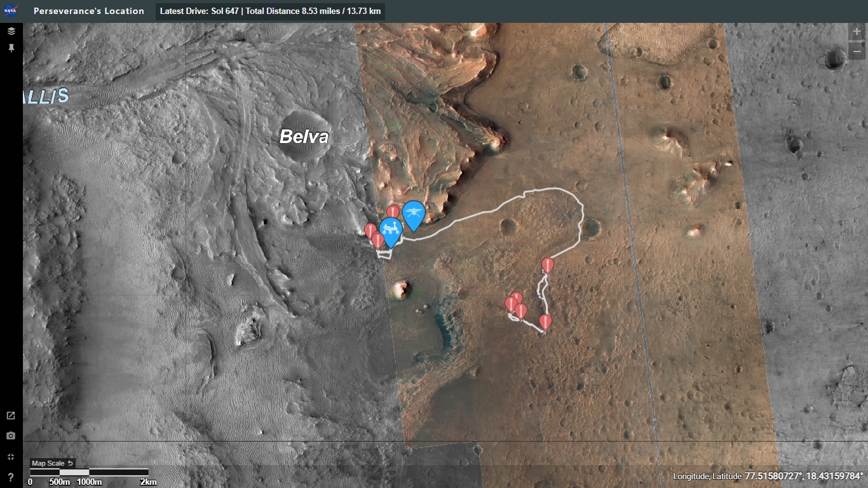The image size is (868, 488).
Task: Click the red sample marker at the path's southeastern end
Action: click(x=545, y=322)
